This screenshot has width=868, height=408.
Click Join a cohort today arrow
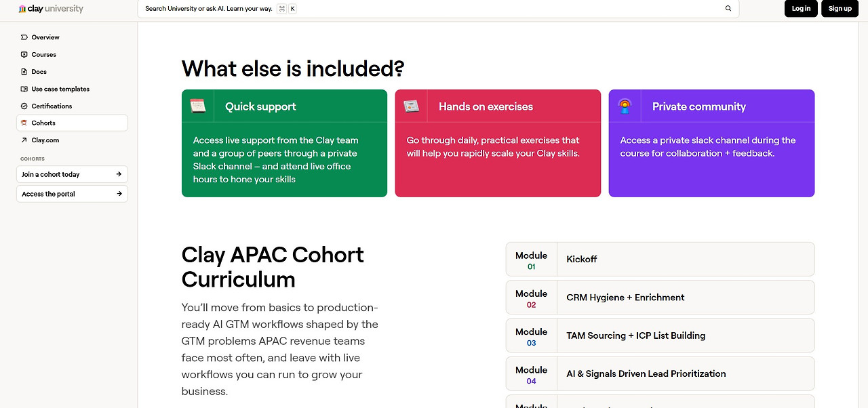(x=119, y=174)
